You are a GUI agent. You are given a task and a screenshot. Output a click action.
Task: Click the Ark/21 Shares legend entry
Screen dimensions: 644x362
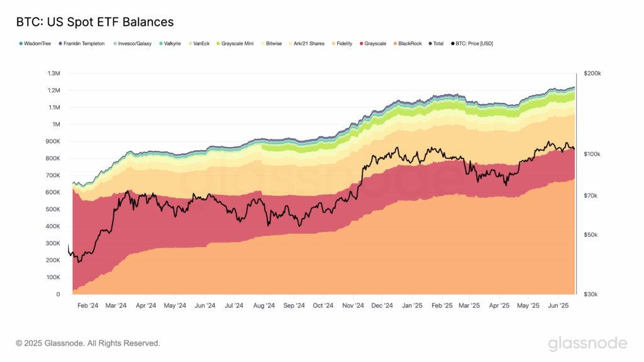(306, 43)
